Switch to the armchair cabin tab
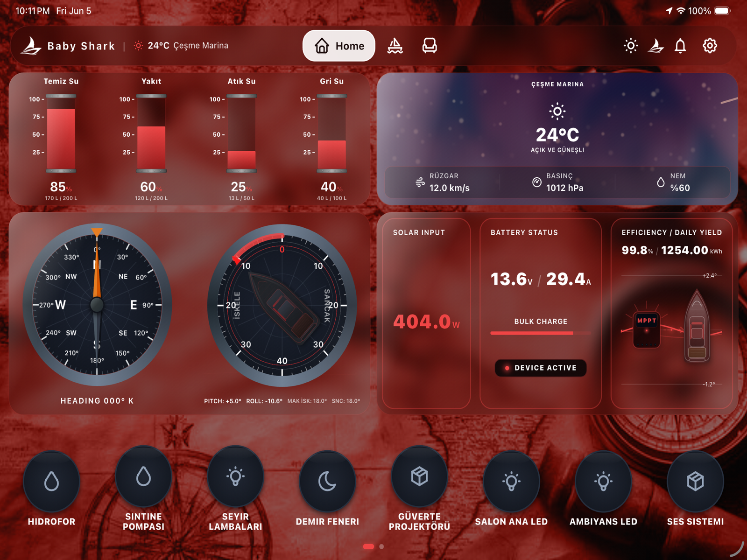The width and height of the screenshot is (747, 560). pyautogui.click(x=430, y=46)
